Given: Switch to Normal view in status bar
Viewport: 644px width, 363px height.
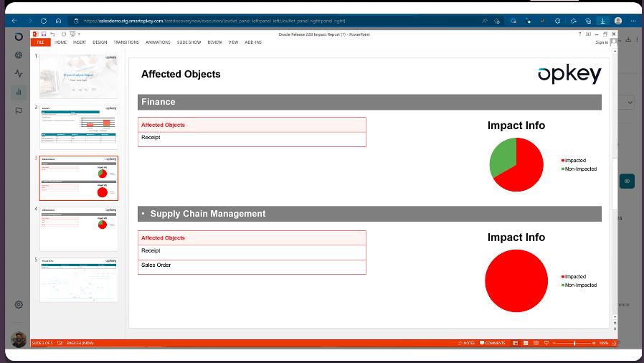Looking at the screenshot, I should click(515, 343).
